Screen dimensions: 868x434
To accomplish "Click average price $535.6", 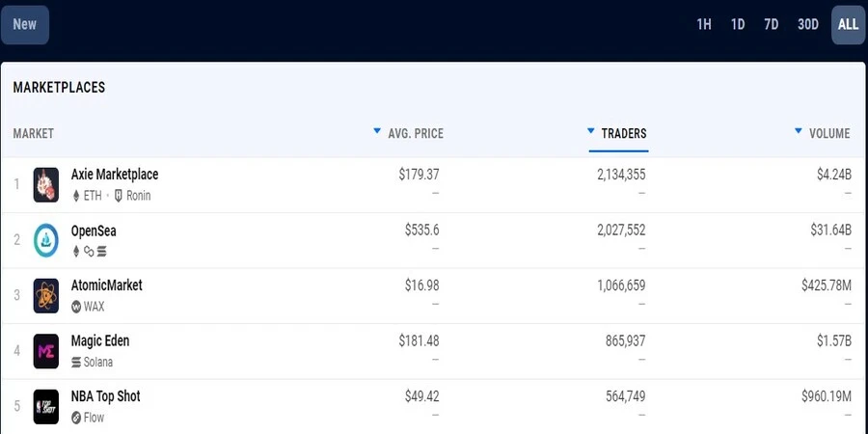I will [x=421, y=230].
